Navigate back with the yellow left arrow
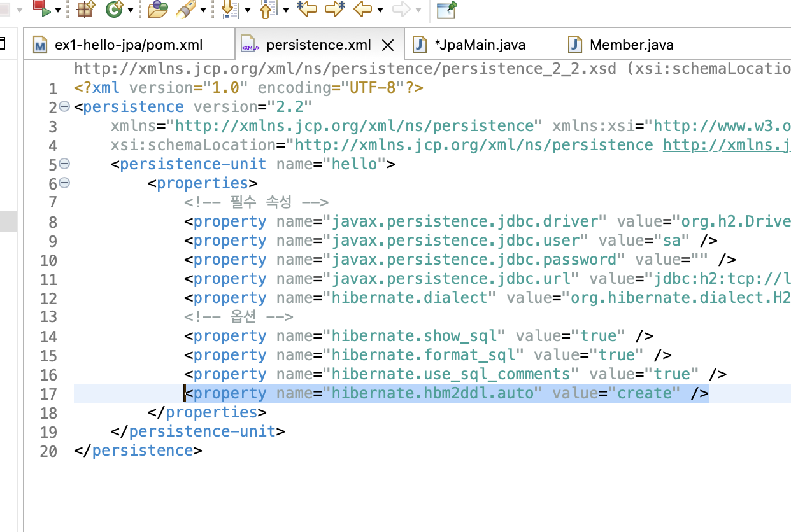The image size is (791, 532). click(x=363, y=9)
